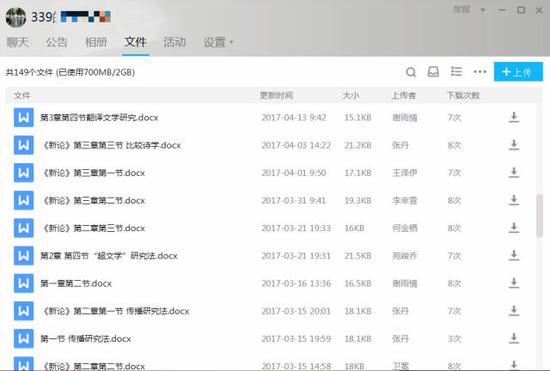The width and height of the screenshot is (550, 371).
Task: Click Word icon of 超文学 研究法.docx
Action: click(24, 256)
